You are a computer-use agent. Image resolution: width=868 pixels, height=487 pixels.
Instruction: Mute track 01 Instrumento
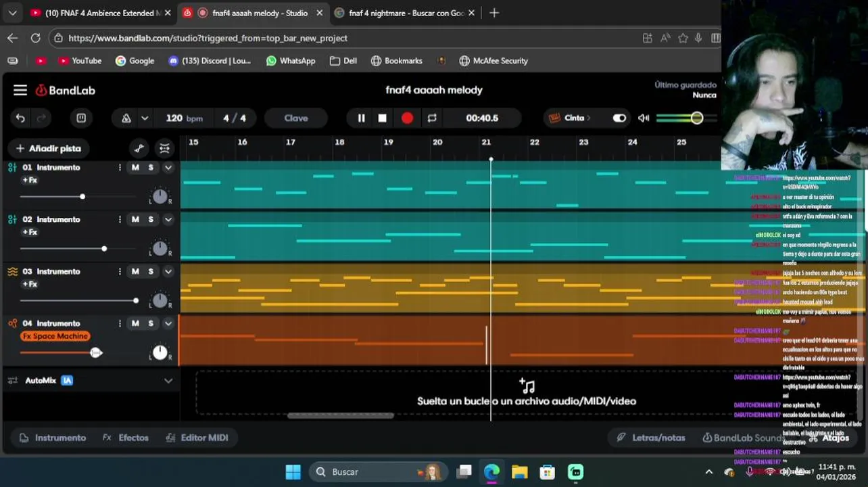(x=135, y=167)
